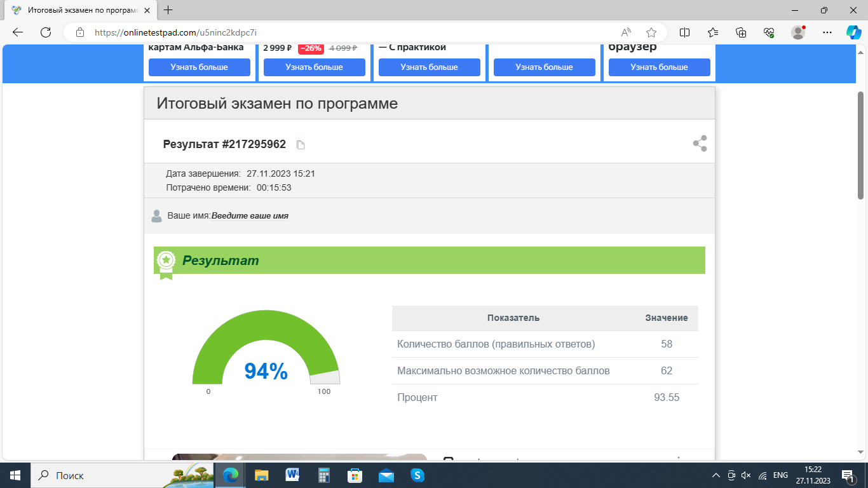Open the Favorites list icon
Viewport: 868px width, 488px height.
click(713, 32)
